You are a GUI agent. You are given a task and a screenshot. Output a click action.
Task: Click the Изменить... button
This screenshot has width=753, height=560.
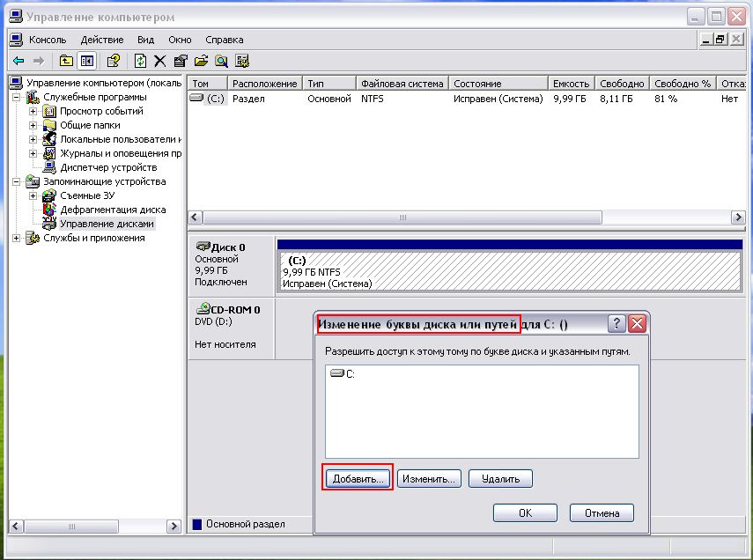pos(429,478)
